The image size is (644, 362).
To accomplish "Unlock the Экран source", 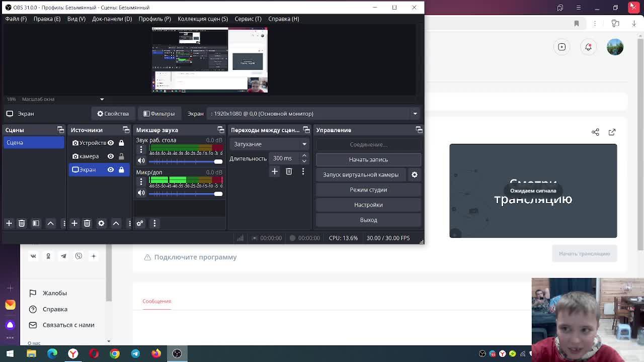I will click(x=121, y=170).
